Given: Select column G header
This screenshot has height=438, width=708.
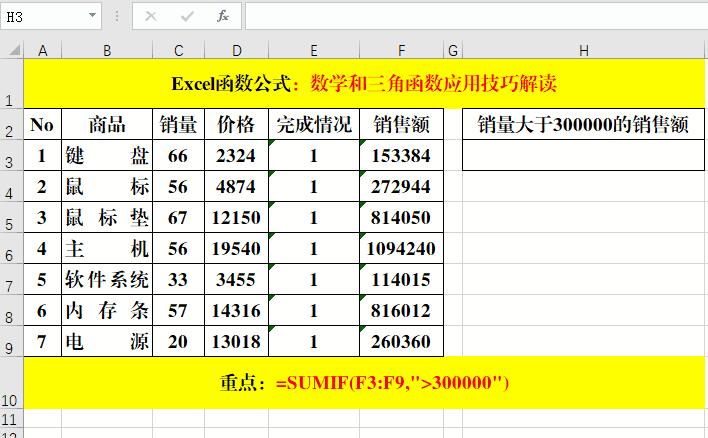Looking at the screenshot, I should pos(453,50).
